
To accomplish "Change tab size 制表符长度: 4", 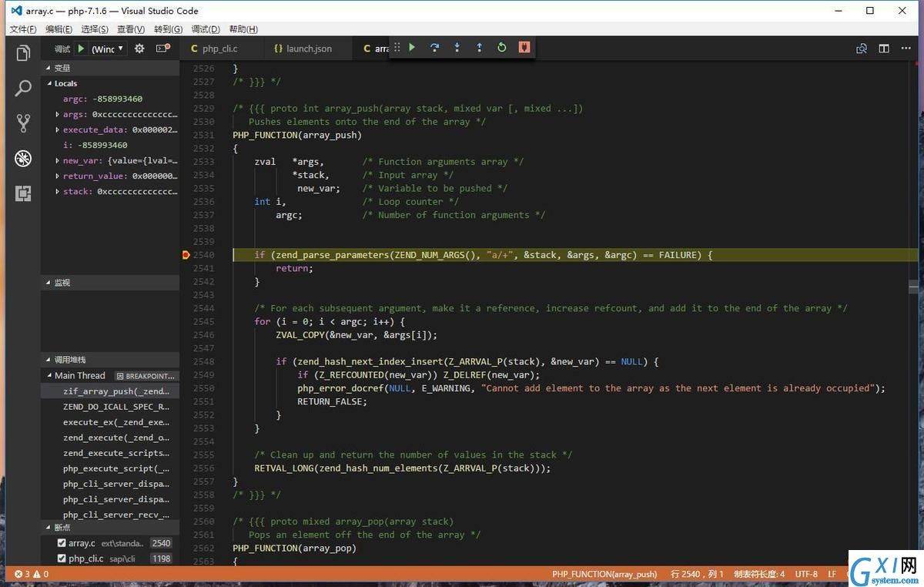I will pyautogui.click(x=759, y=574).
